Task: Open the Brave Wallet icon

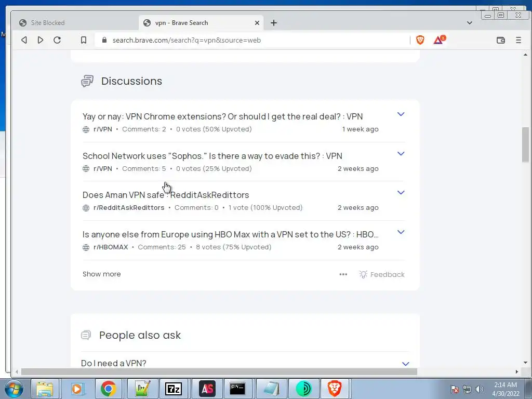Action: coord(501,40)
